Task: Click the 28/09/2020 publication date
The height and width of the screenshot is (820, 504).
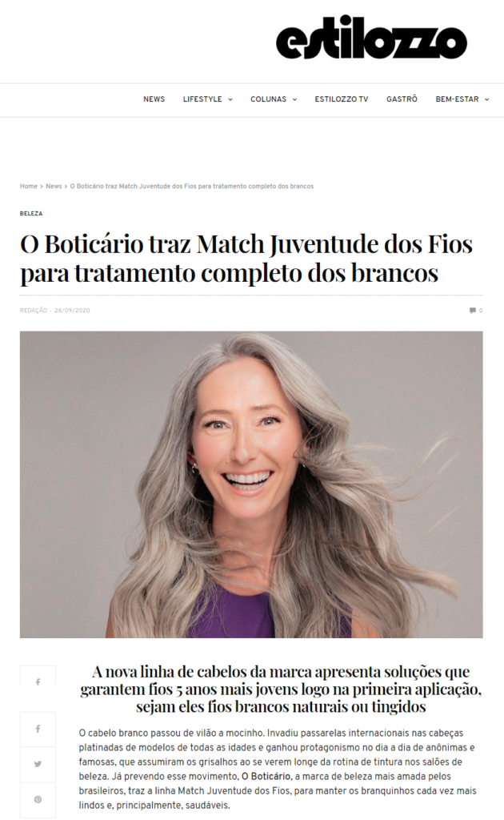Action: coord(72,310)
